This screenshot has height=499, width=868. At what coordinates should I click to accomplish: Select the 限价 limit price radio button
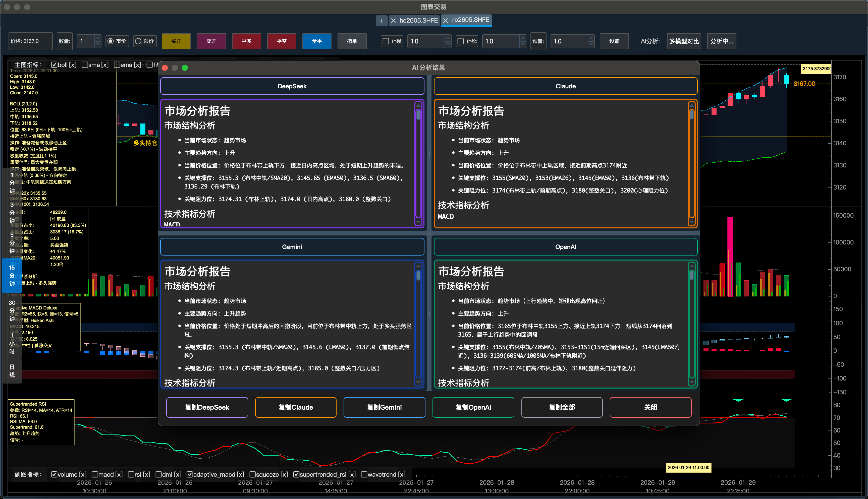pos(138,41)
